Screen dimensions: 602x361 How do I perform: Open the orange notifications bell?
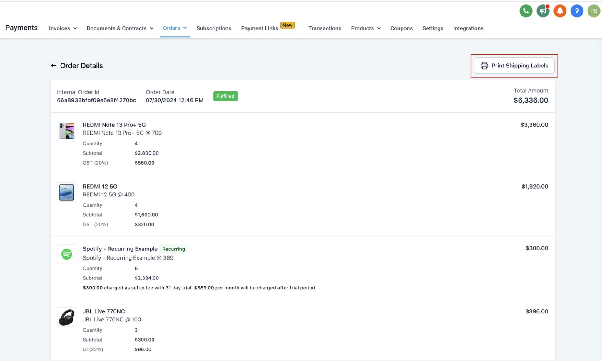(x=560, y=11)
